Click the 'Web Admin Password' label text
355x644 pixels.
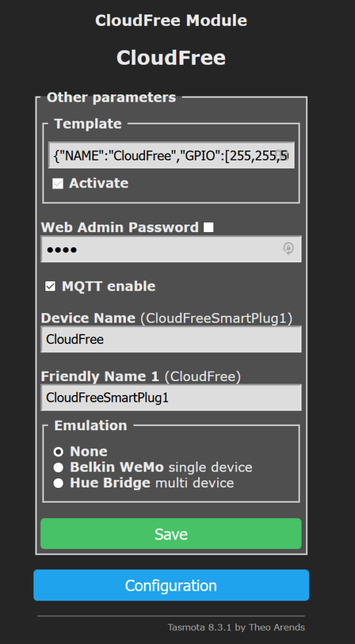(120, 227)
